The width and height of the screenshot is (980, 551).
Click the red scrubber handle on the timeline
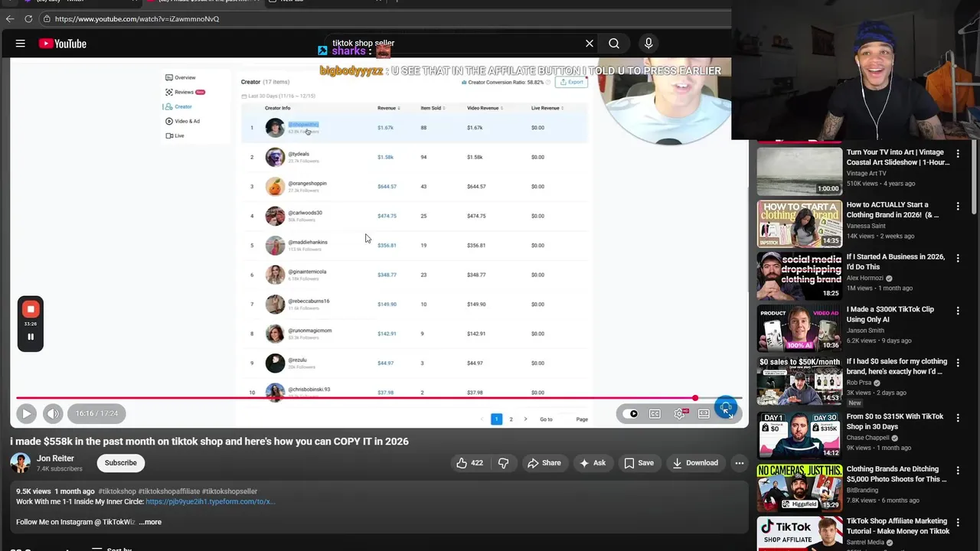coord(695,398)
